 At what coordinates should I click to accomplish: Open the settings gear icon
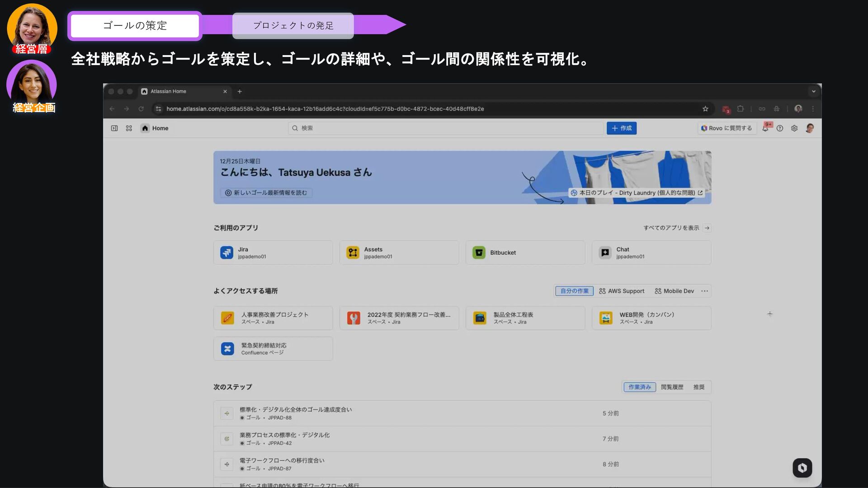click(x=794, y=128)
